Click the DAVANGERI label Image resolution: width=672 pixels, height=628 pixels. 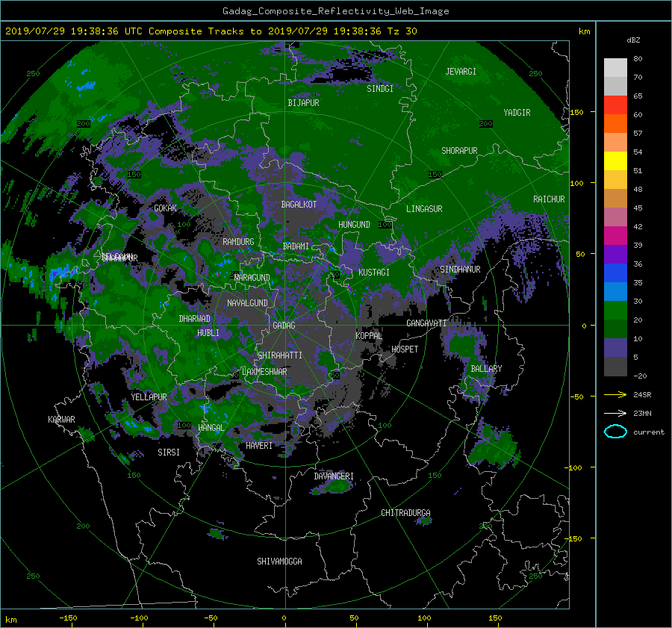[x=334, y=476]
